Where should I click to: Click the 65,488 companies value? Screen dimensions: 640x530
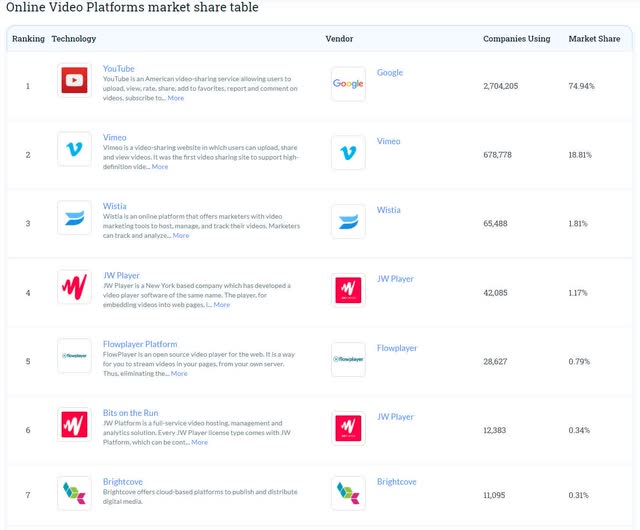click(496, 224)
